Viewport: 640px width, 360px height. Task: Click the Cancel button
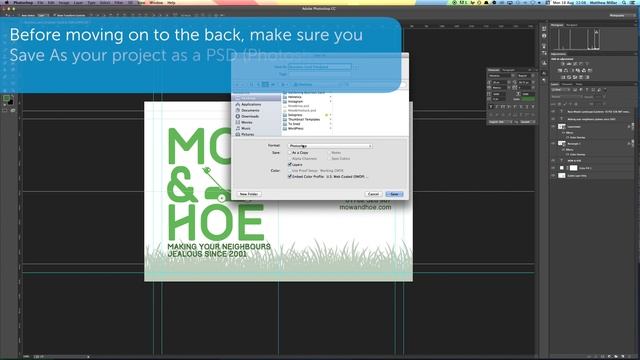coord(373,194)
